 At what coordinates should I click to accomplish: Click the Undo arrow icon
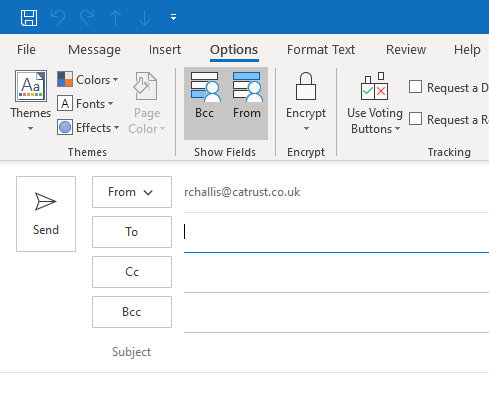pos(58,17)
